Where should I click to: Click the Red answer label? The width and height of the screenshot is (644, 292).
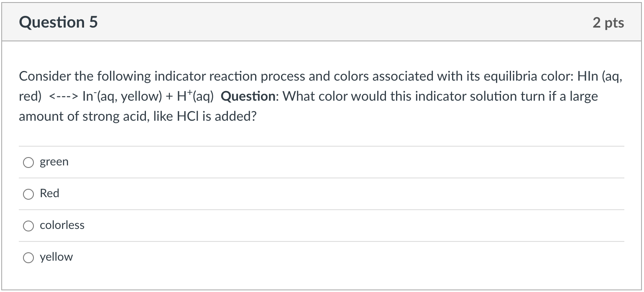[49, 193]
